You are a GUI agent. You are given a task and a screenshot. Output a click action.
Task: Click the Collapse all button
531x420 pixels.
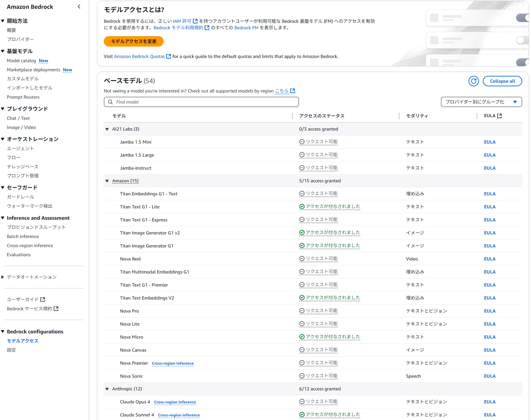coord(502,81)
